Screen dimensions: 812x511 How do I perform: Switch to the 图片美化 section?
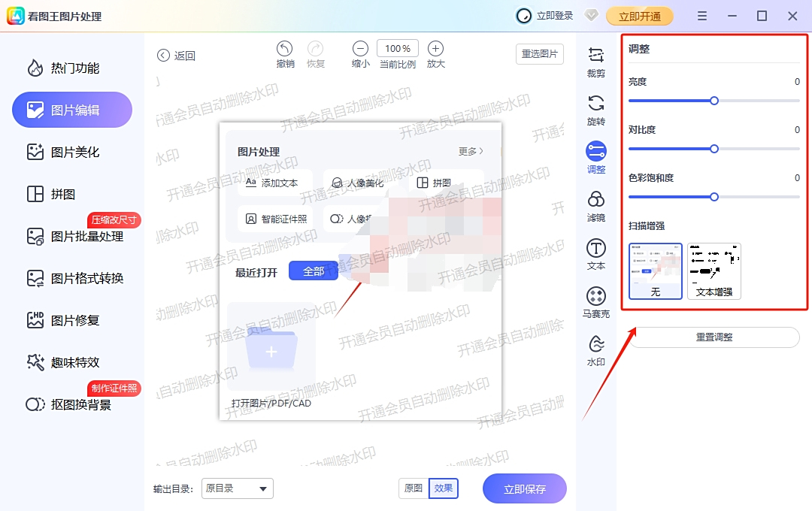pyautogui.click(x=71, y=152)
